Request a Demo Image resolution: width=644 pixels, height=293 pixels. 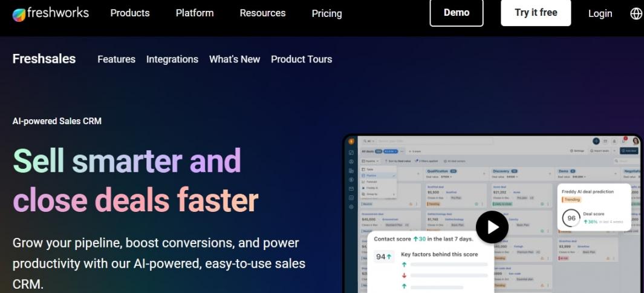point(457,13)
